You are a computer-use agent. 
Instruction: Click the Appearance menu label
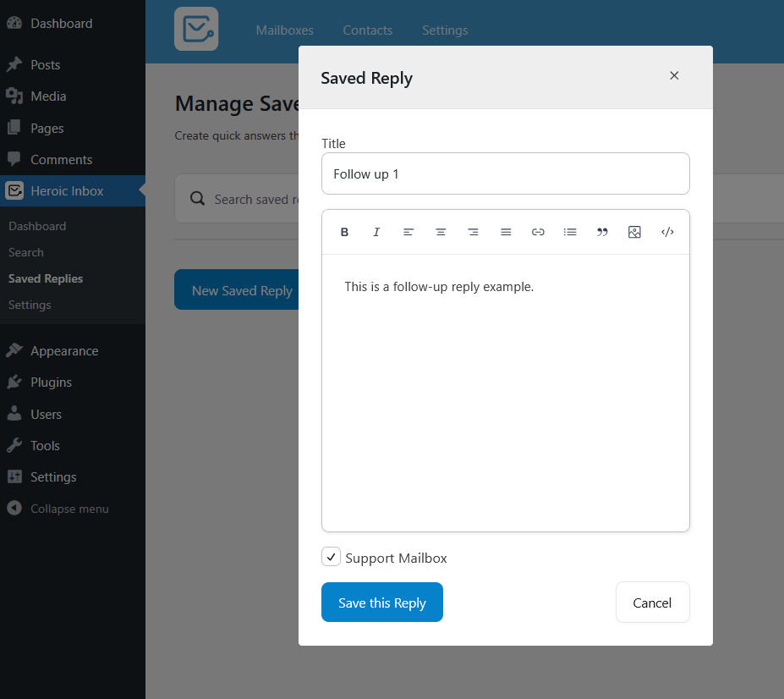click(x=64, y=350)
